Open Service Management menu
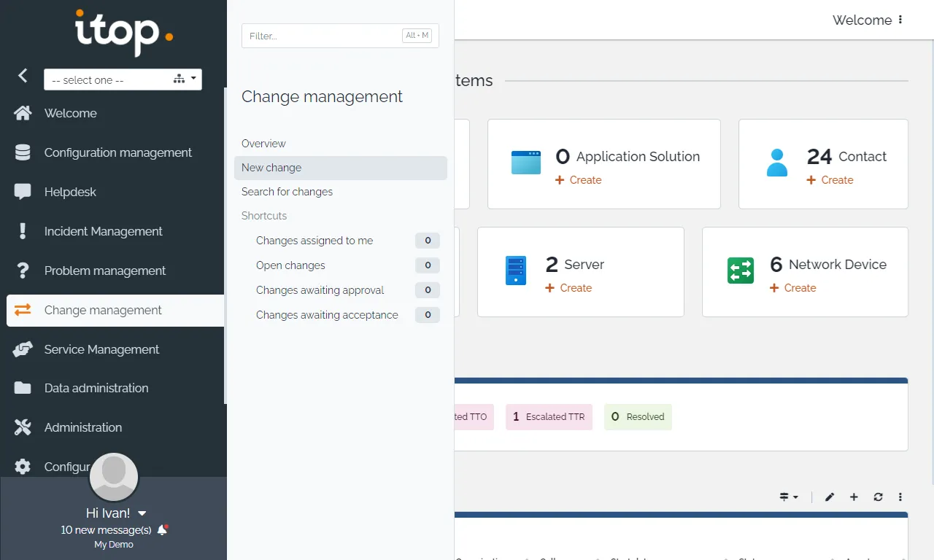The image size is (934, 560). [x=101, y=349]
